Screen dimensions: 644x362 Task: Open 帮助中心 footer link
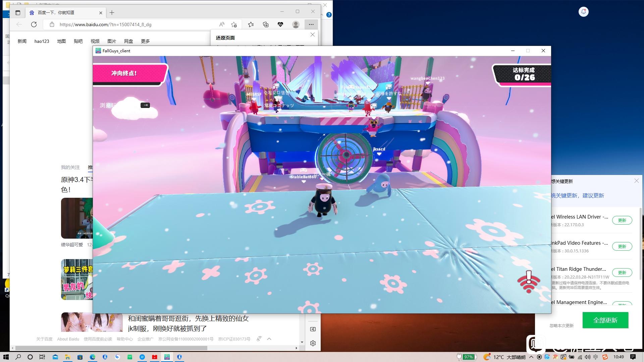(x=125, y=339)
